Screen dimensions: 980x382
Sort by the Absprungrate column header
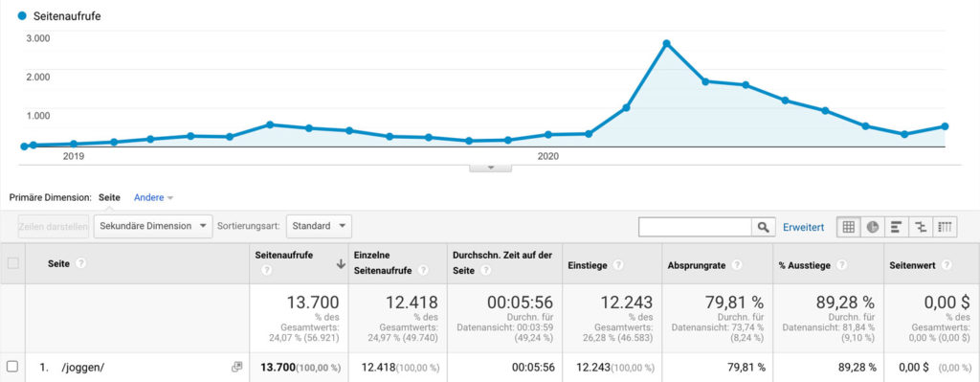[697, 265]
